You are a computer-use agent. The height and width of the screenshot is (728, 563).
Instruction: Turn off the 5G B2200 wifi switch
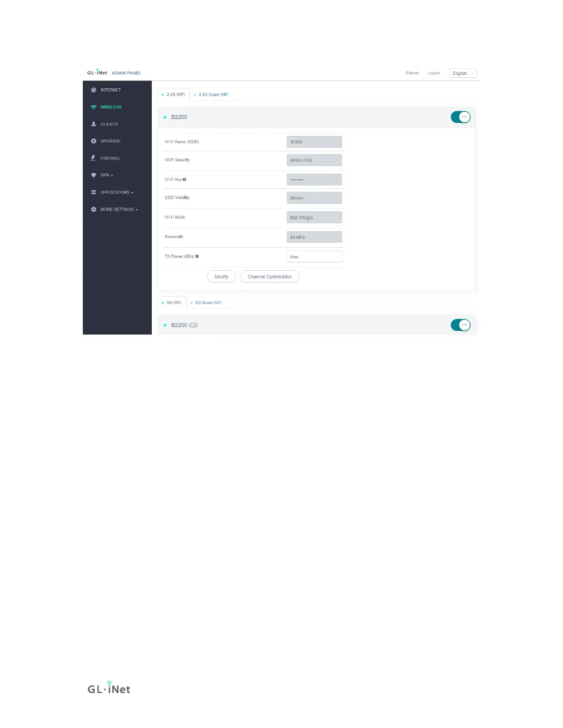[460, 325]
